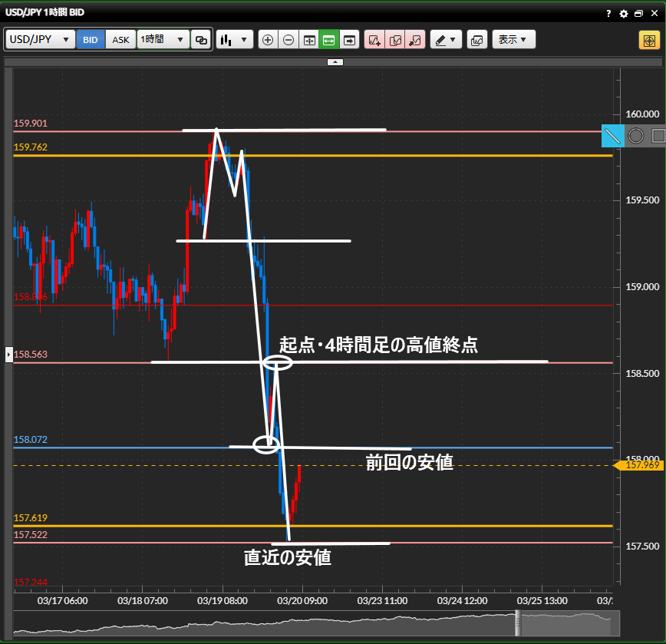Switch price display to ASK
Screen dimensions: 666x644
121,40
